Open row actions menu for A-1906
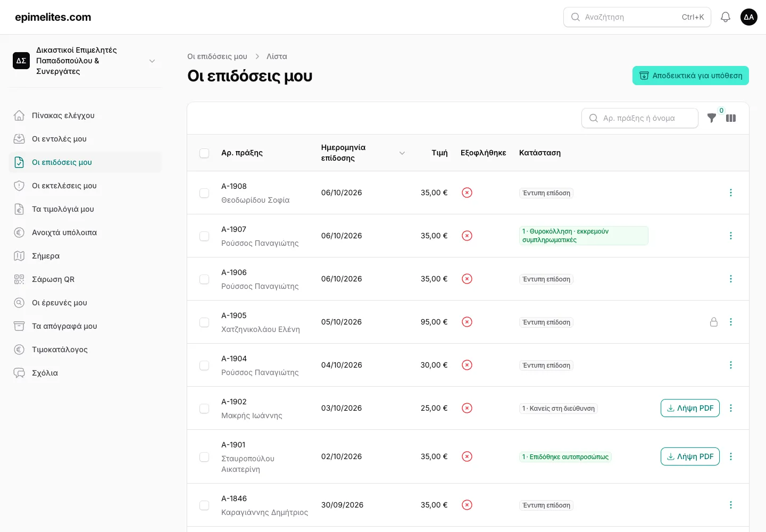This screenshot has height=532, width=766. coord(731,279)
